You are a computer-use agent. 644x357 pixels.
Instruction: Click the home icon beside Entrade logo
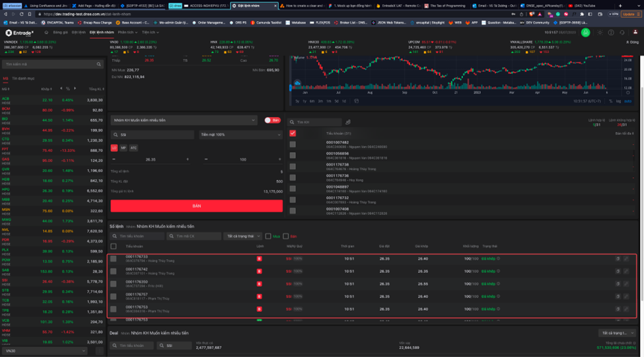pyautogui.click(x=46, y=32)
